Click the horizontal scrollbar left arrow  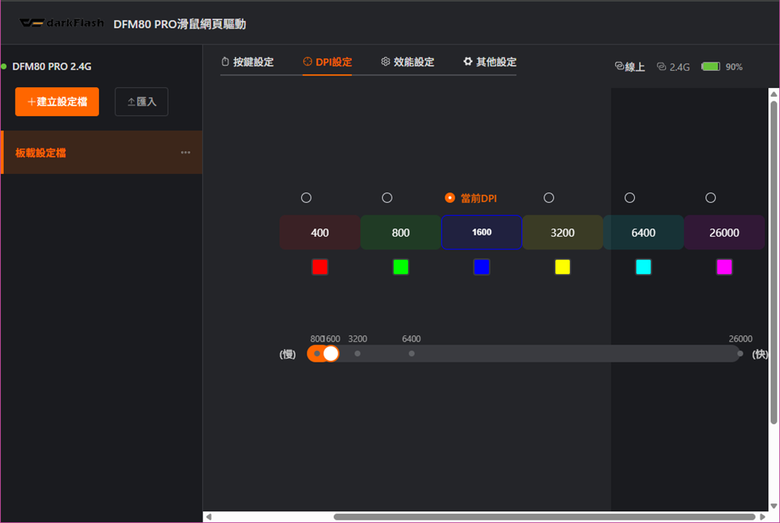coord(209,517)
